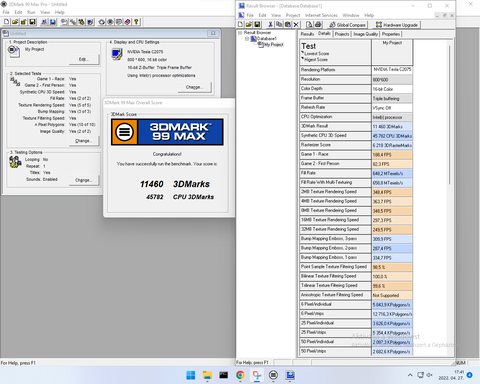Click the Open folder icon in 3DMark toolbar
The height and width of the screenshot is (384, 480).
pos(15,22)
